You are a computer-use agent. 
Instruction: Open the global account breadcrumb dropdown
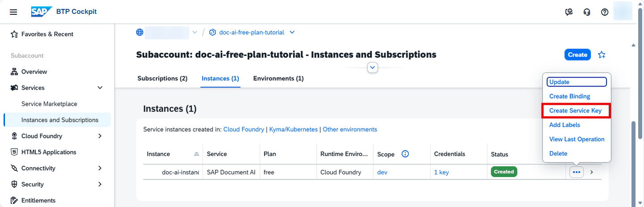pyautogui.click(x=195, y=32)
